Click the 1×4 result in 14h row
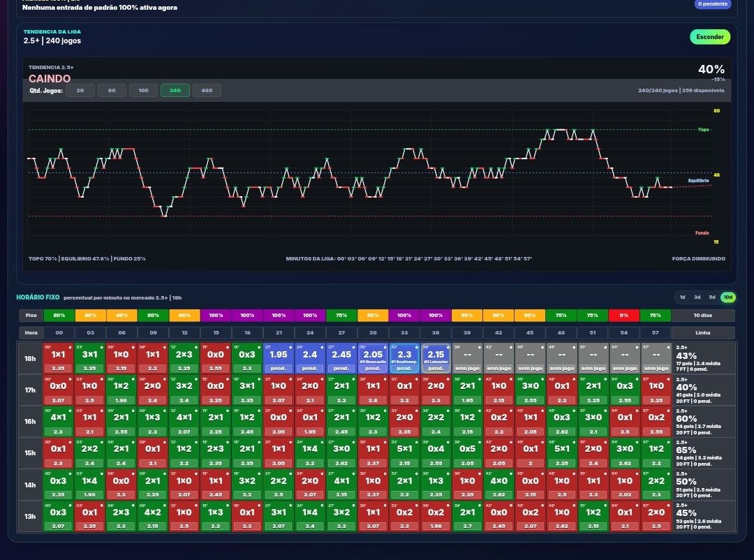The image size is (754, 560). tap(89, 485)
